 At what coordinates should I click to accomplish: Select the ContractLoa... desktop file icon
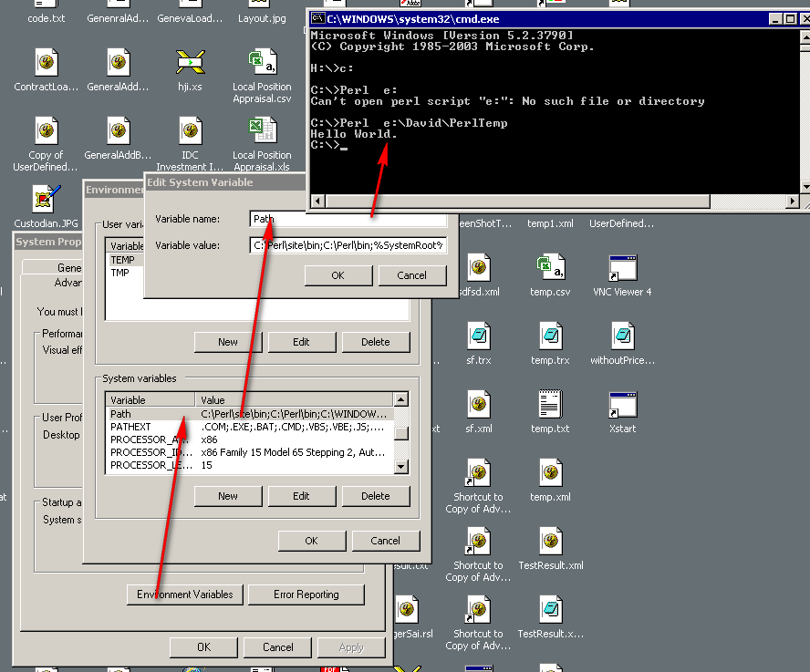click(x=46, y=63)
